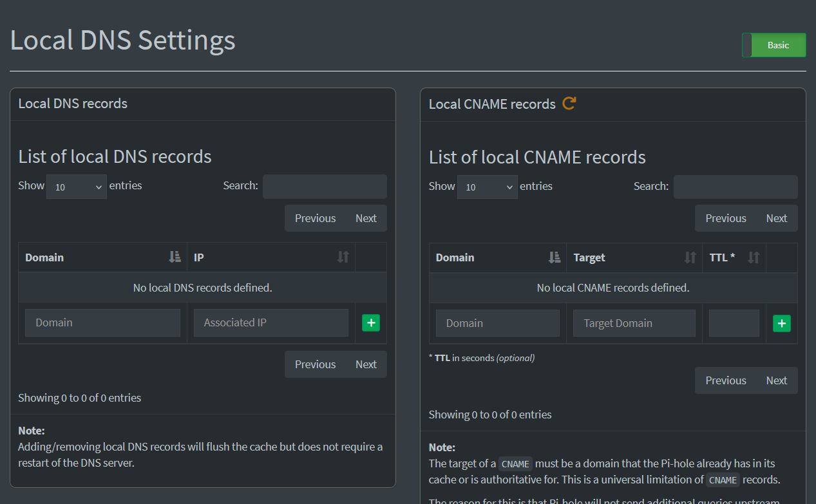The image size is (816, 504).
Task: Click the 'No local CNAME records defined.' row
Action: coord(613,288)
